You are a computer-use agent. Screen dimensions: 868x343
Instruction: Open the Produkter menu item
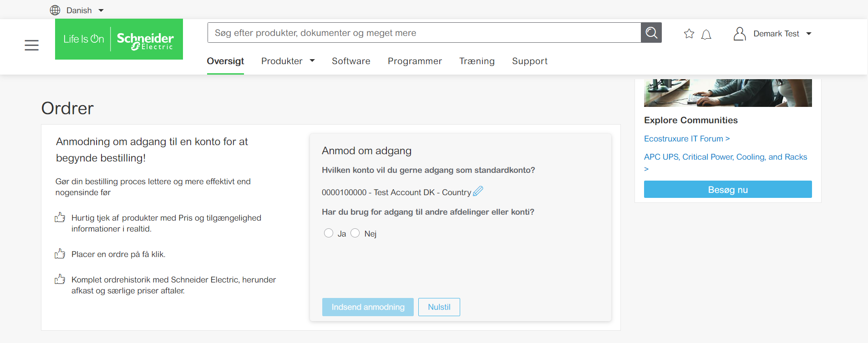[282, 61]
